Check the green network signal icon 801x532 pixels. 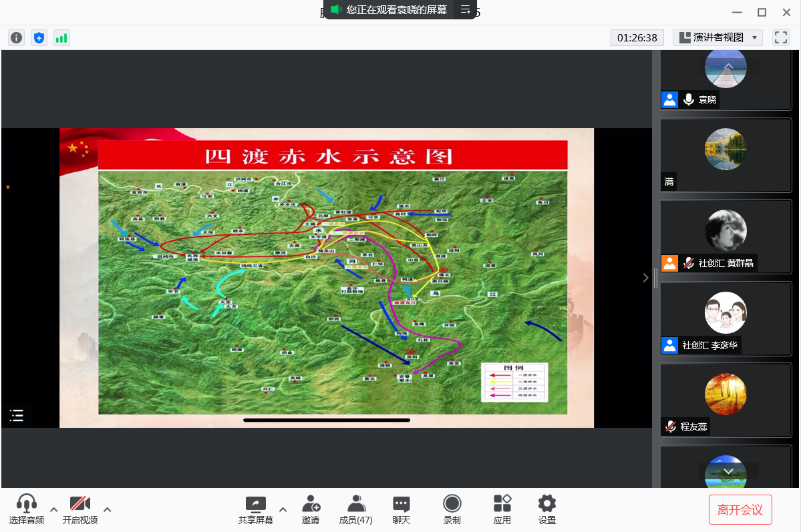tap(61, 38)
